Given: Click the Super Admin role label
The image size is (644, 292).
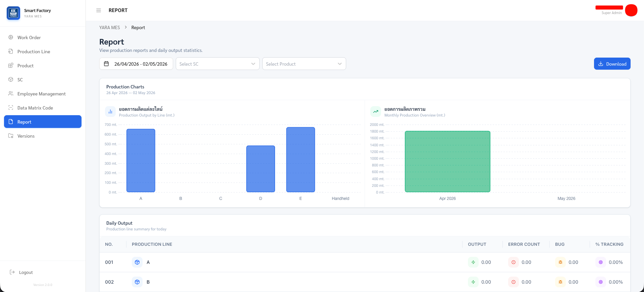Looking at the screenshot, I should (611, 13).
